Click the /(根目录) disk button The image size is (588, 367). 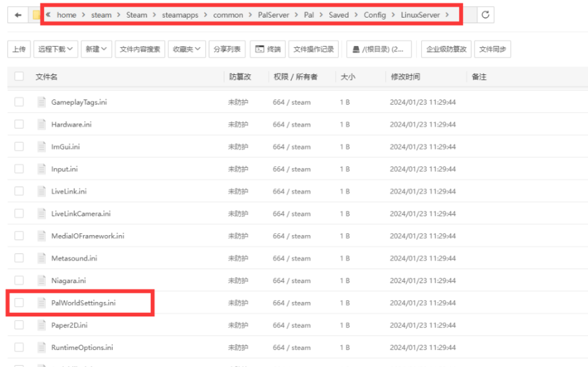pyautogui.click(x=379, y=49)
